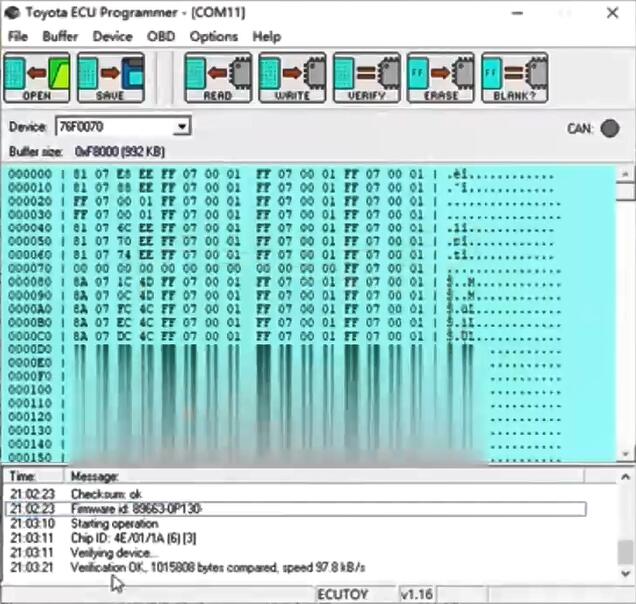Click hex viewer scrollbar up arrow

pos(625,174)
